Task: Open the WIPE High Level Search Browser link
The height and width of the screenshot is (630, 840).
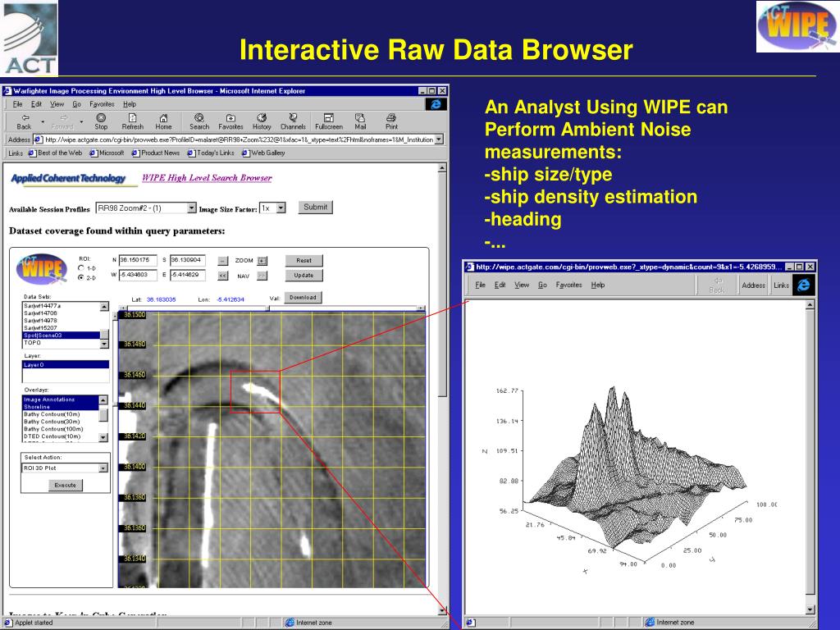Action: 207,178
